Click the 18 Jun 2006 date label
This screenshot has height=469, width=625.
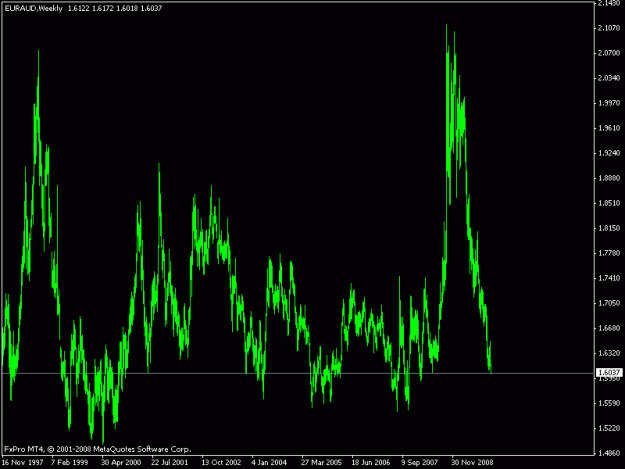pyautogui.click(x=371, y=462)
